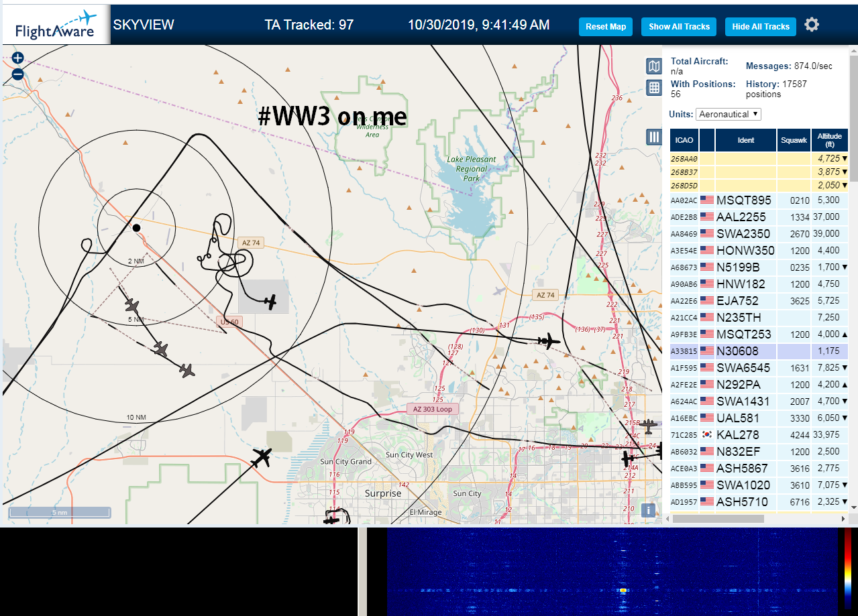The width and height of the screenshot is (858, 616).
Task: Select aircraft icon above Sun City Grand
Action: click(261, 458)
